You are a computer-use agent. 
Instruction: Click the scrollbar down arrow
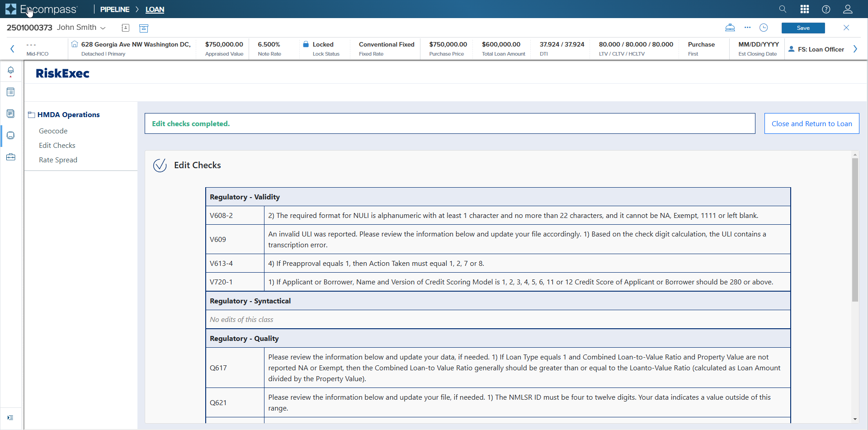point(855,419)
